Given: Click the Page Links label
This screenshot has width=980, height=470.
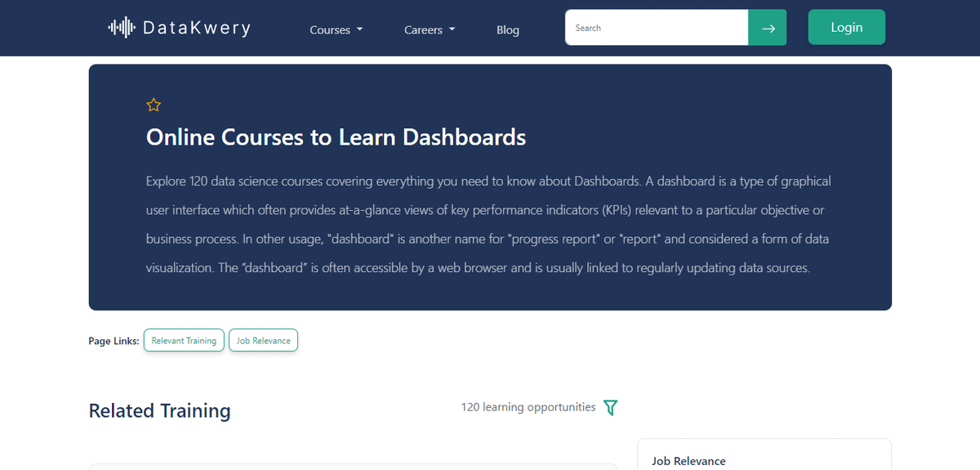Looking at the screenshot, I should pos(114,341).
